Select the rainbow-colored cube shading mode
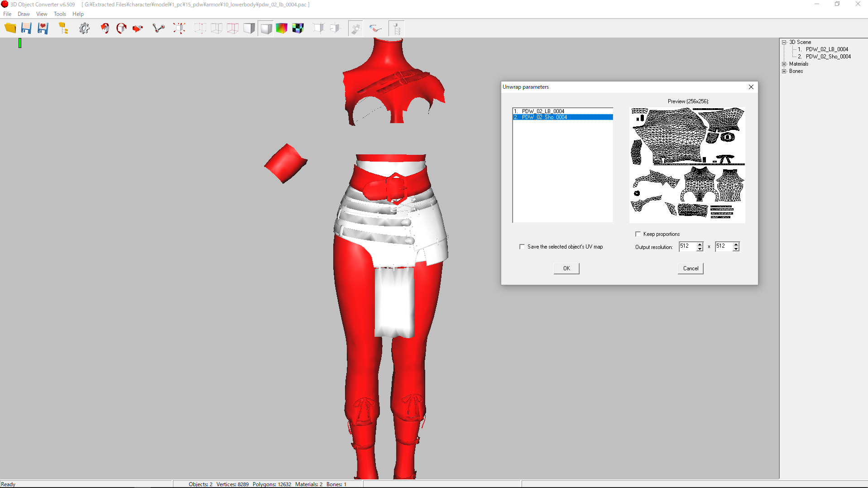This screenshot has height=488, width=868. click(282, 29)
